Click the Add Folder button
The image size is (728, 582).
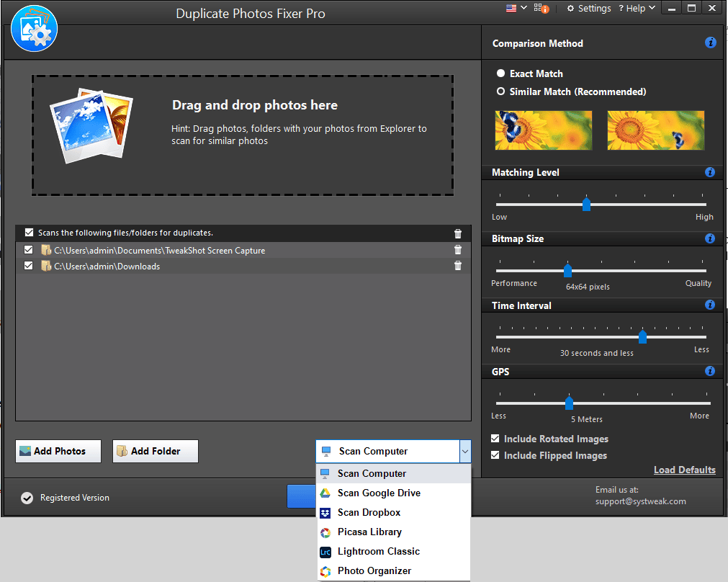pos(155,451)
